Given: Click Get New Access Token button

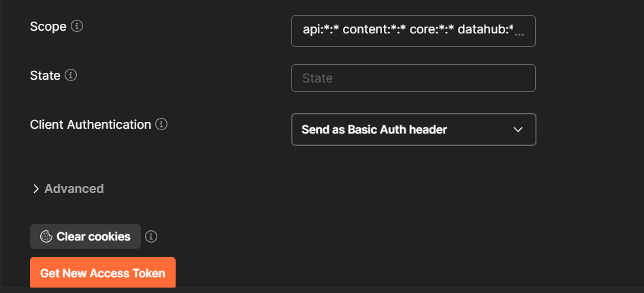Looking at the screenshot, I should 103,273.
